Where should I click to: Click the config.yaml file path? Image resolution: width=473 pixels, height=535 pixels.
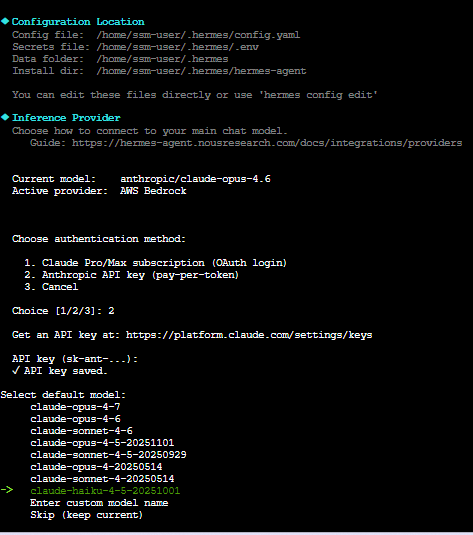198,35
